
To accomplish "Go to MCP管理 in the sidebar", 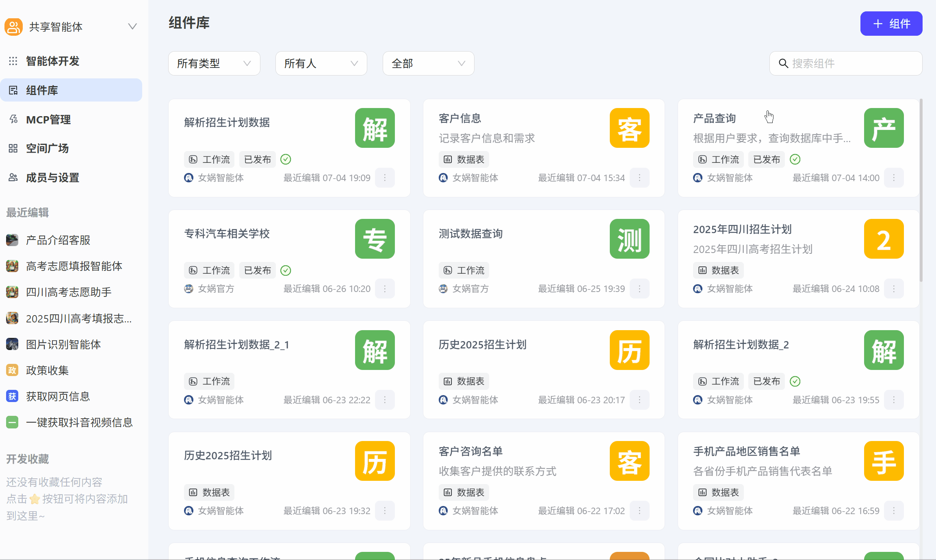I will [x=48, y=119].
